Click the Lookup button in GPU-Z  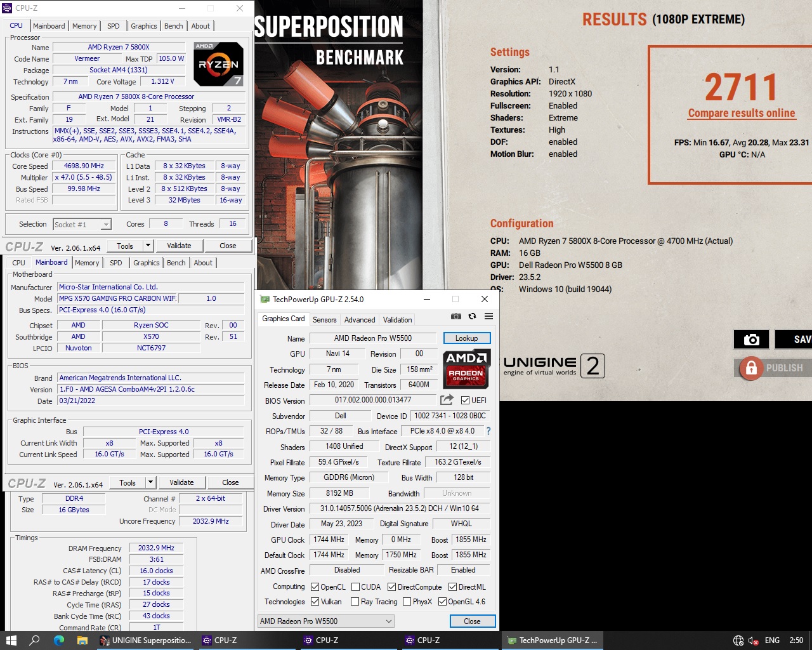[x=467, y=338]
